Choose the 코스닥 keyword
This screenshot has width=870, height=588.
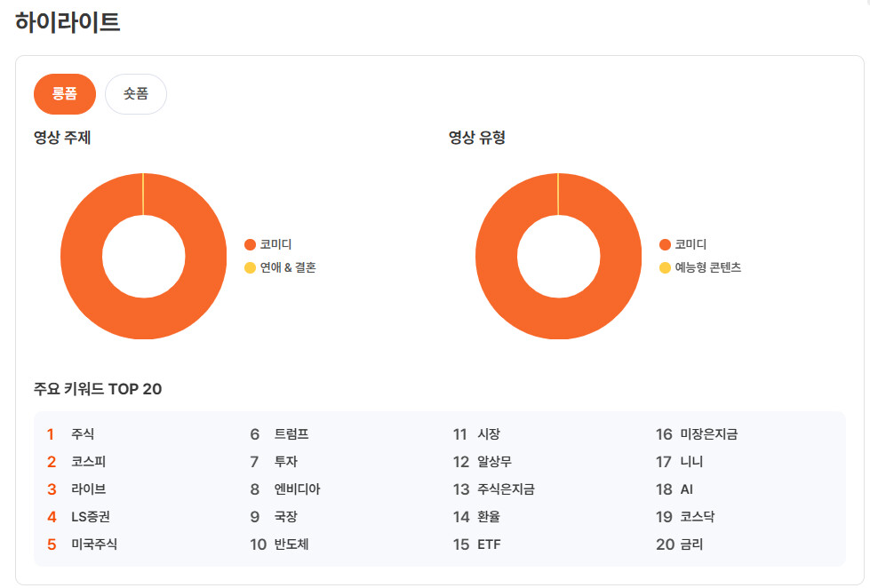(x=698, y=517)
